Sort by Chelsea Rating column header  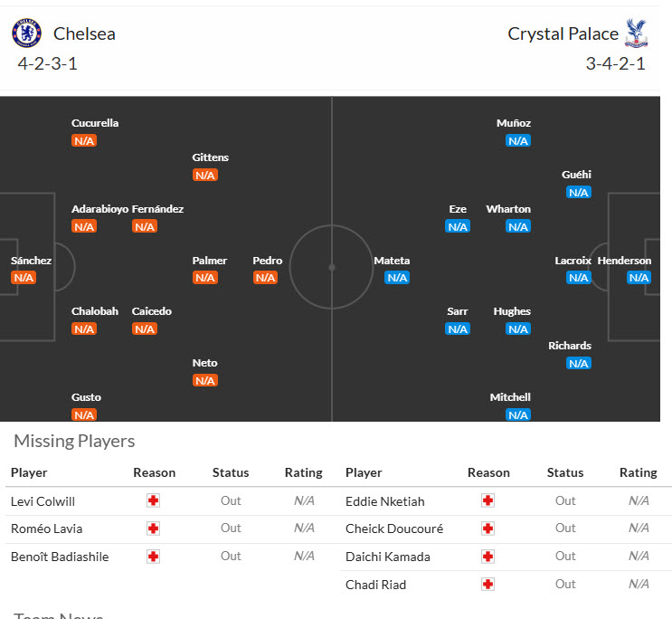click(x=303, y=472)
